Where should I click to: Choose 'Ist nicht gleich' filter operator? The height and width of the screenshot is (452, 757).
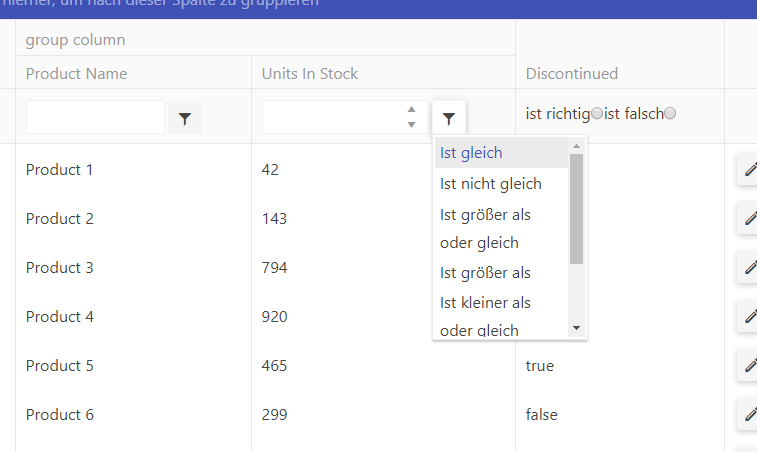[490, 183]
